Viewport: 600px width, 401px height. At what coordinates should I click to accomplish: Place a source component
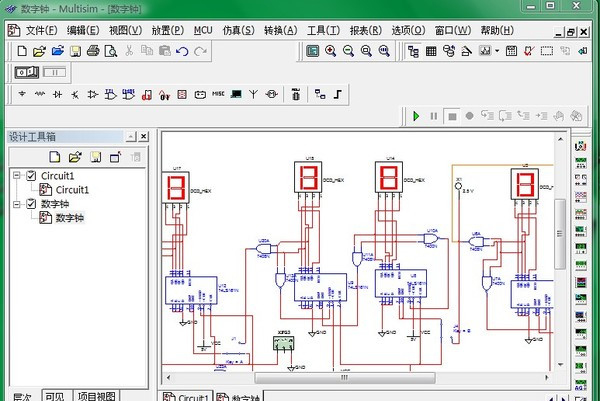tap(22, 94)
